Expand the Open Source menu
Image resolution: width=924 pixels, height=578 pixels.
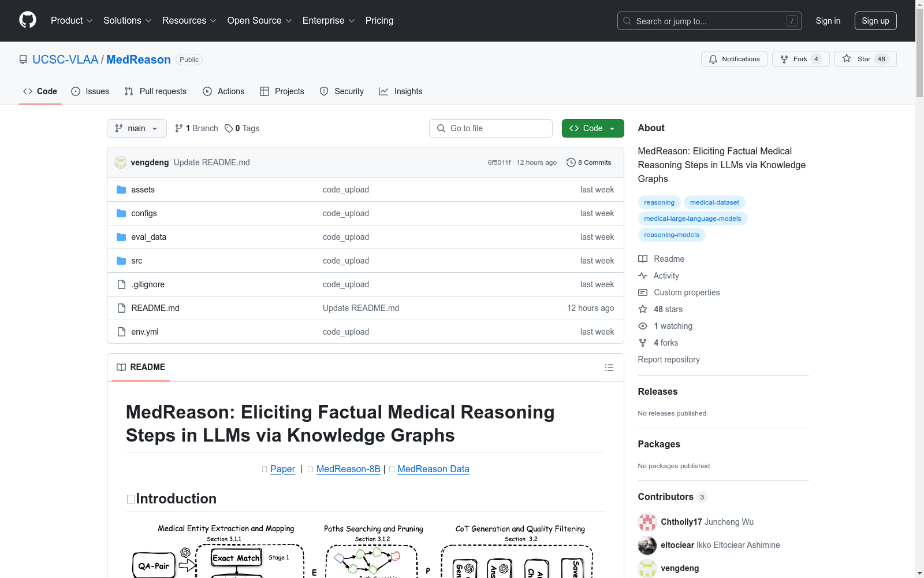click(x=260, y=20)
